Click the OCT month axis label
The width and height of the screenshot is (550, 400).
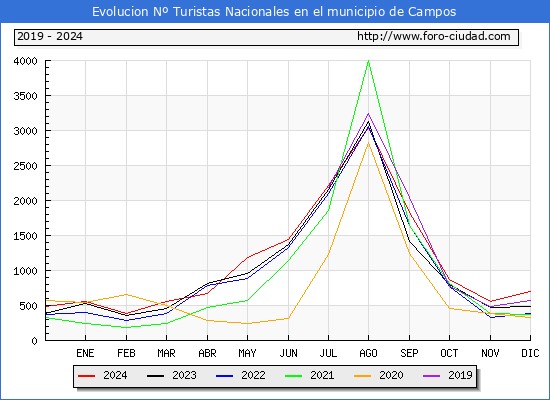(x=449, y=353)
